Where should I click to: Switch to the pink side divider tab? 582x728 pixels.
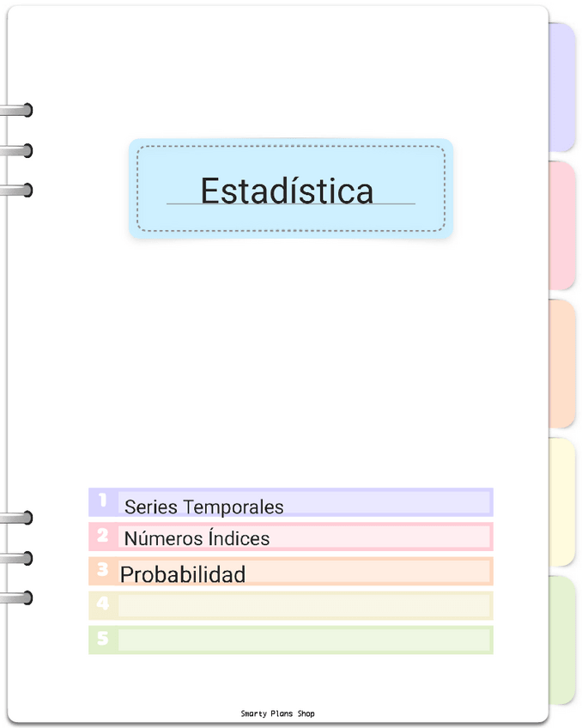tap(561, 226)
